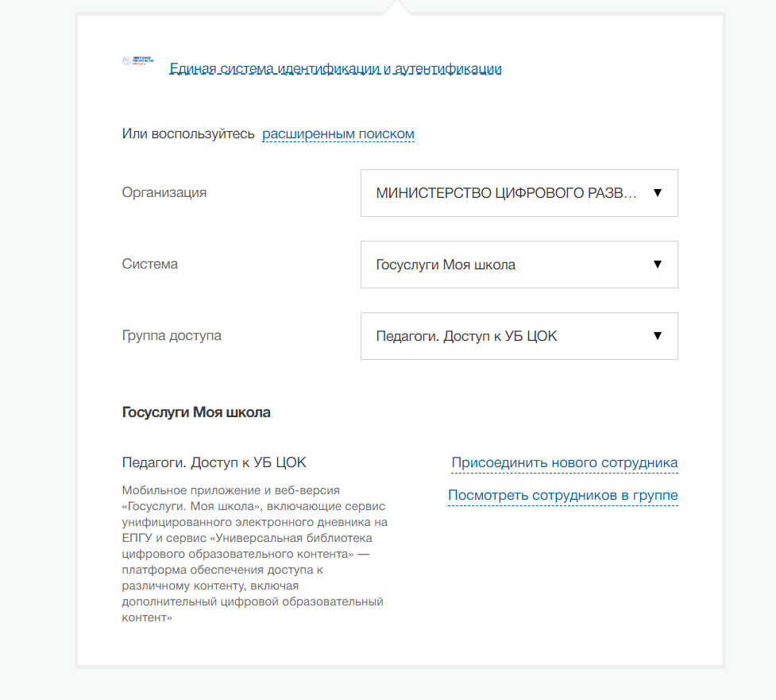Open the Группа доступа combo box
This screenshot has height=700, width=776.
519,336
